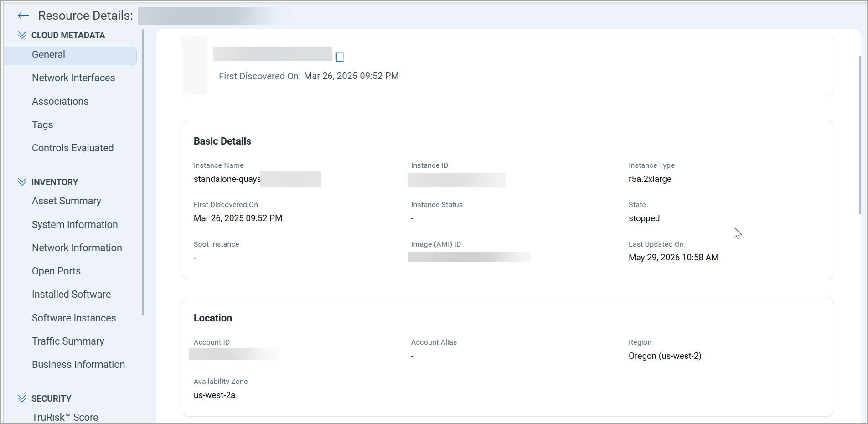View Installed Software
The height and width of the screenshot is (424, 868).
(x=72, y=295)
